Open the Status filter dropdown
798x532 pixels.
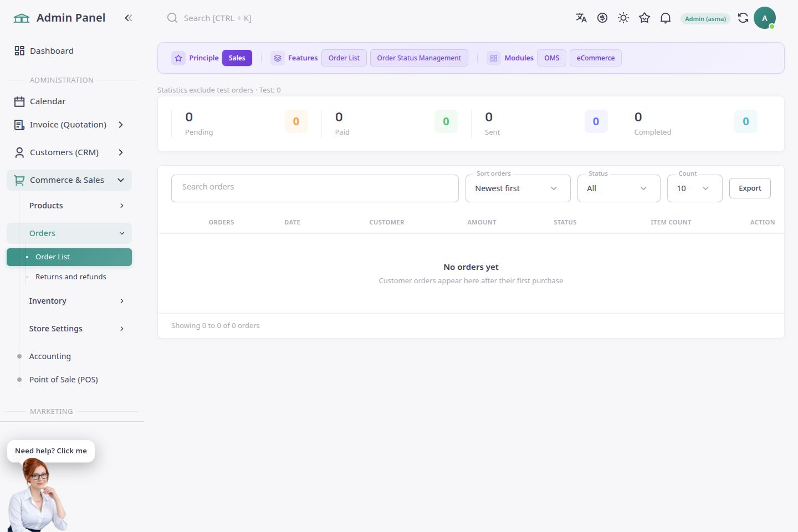619,188
